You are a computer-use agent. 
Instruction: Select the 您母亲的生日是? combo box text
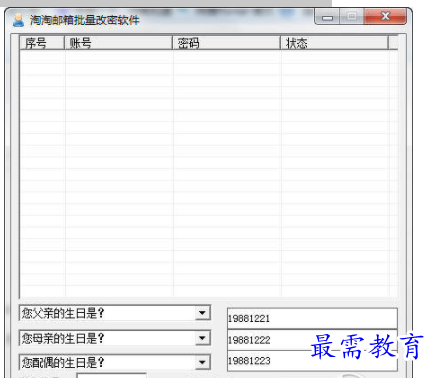tap(63, 338)
